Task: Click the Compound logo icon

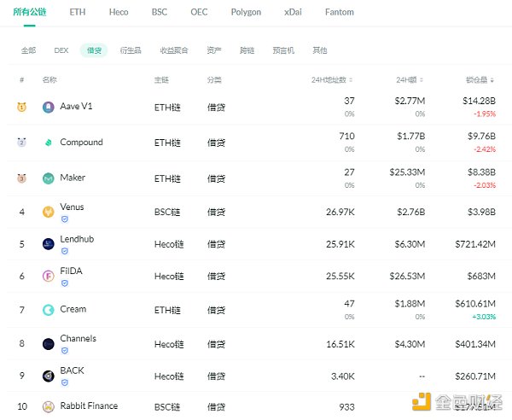Action: tap(48, 143)
